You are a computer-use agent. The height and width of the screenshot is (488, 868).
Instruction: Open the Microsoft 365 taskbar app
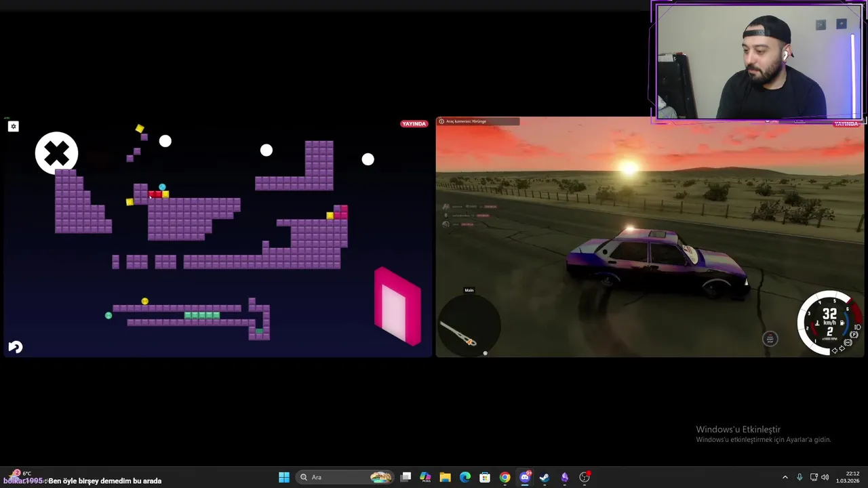coord(425,477)
